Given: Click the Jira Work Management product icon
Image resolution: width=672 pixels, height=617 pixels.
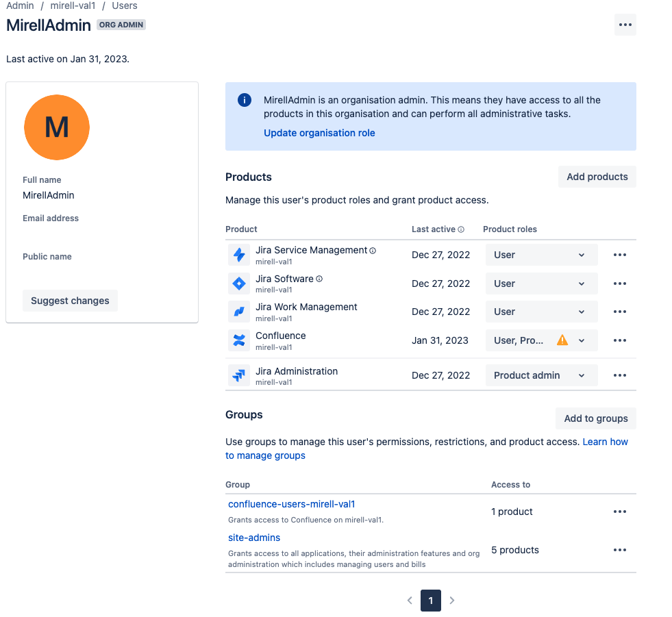Looking at the screenshot, I should click(x=238, y=312).
